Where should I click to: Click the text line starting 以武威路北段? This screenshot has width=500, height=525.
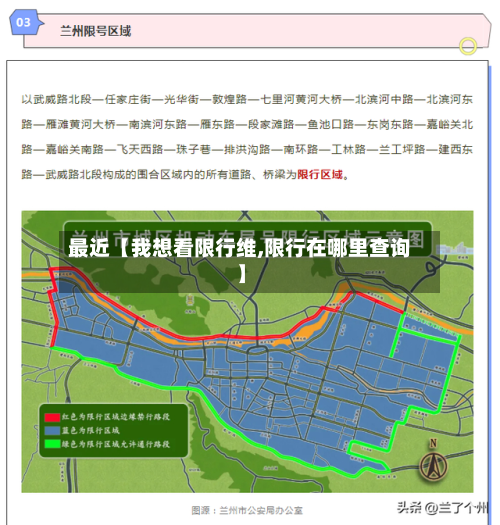click(x=247, y=99)
